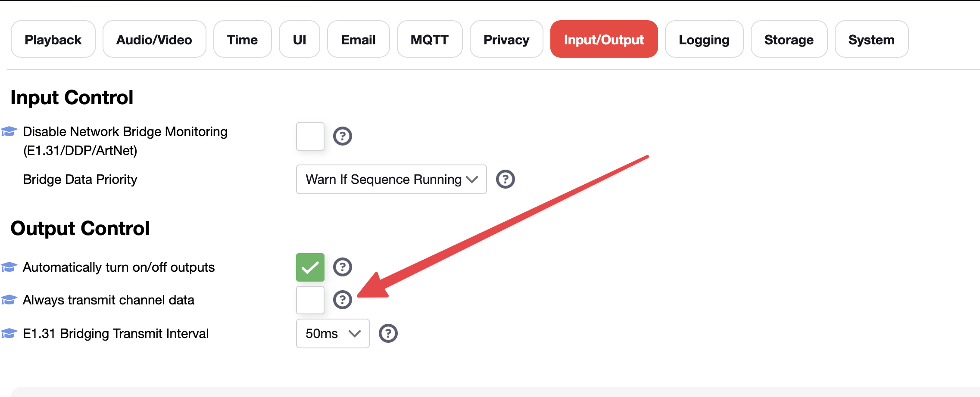Screen dimensions: 980x397
Task: Expand the Warn If Sequence Running dropdown
Action: (x=391, y=179)
